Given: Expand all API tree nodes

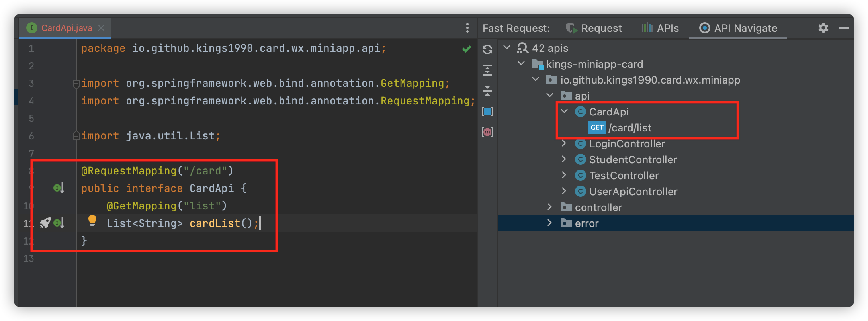Looking at the screenshot, I should pyautogui.click(x=487, y=70).
